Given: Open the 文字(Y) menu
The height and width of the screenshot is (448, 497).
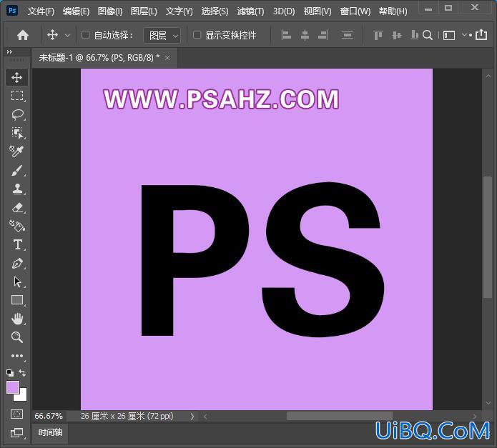Looking at the screenshot, I should [x=179, y=11].
